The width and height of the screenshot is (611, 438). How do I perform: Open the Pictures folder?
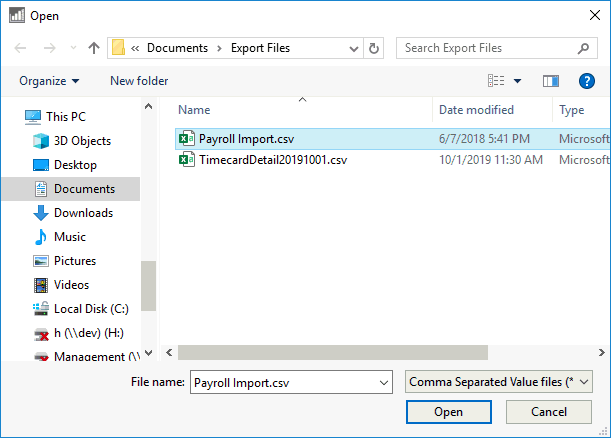point(74,261)
